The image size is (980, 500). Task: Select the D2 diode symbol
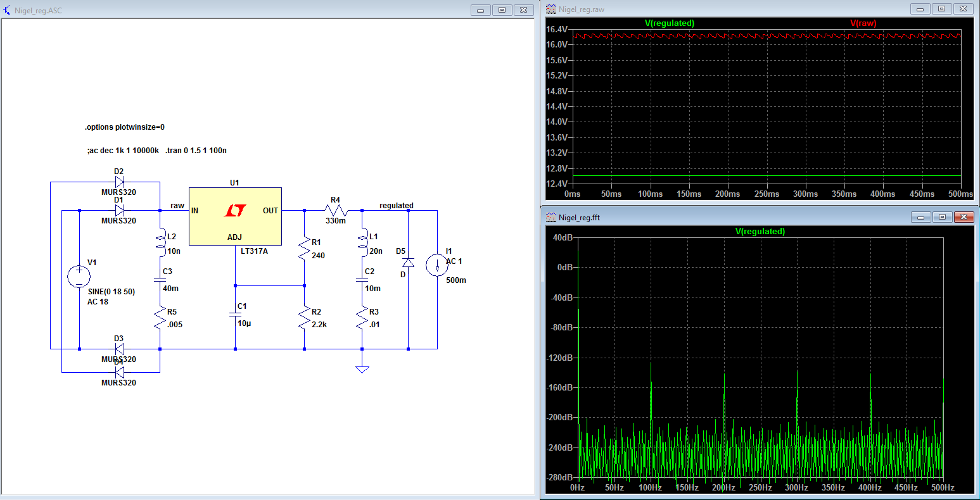click(118, 182)
